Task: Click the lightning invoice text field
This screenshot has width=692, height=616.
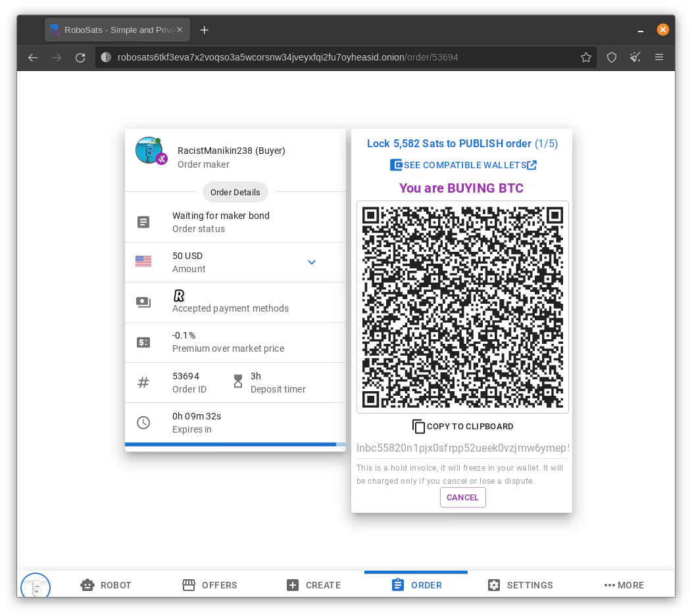Action: (462, 448)
